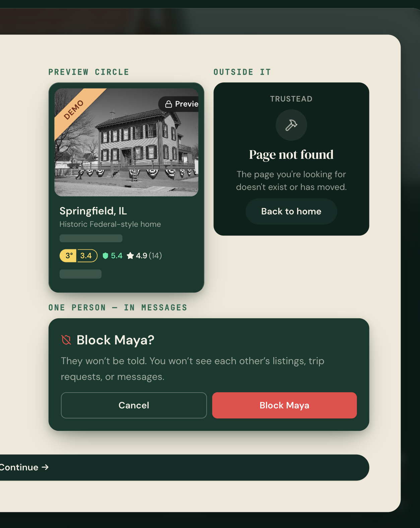This screenshot has height=528, width=420.
Task: Click the 5.4 trust score value
Action: pos(117,256)
